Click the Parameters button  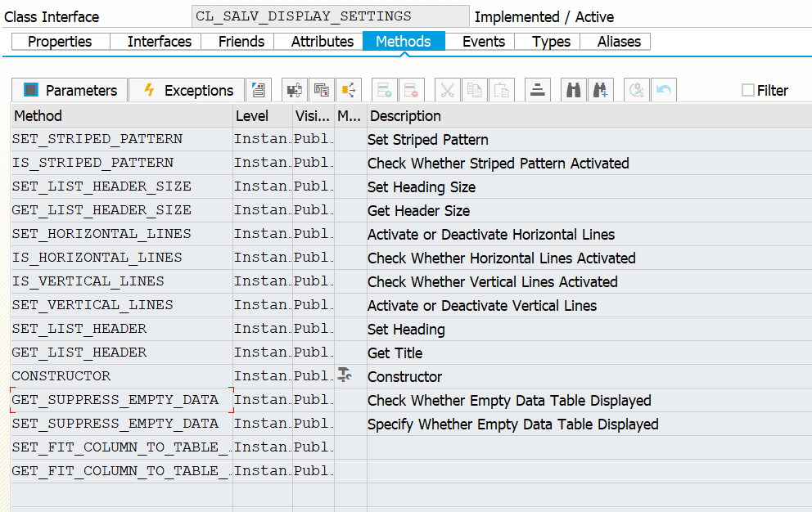point(70,90)
